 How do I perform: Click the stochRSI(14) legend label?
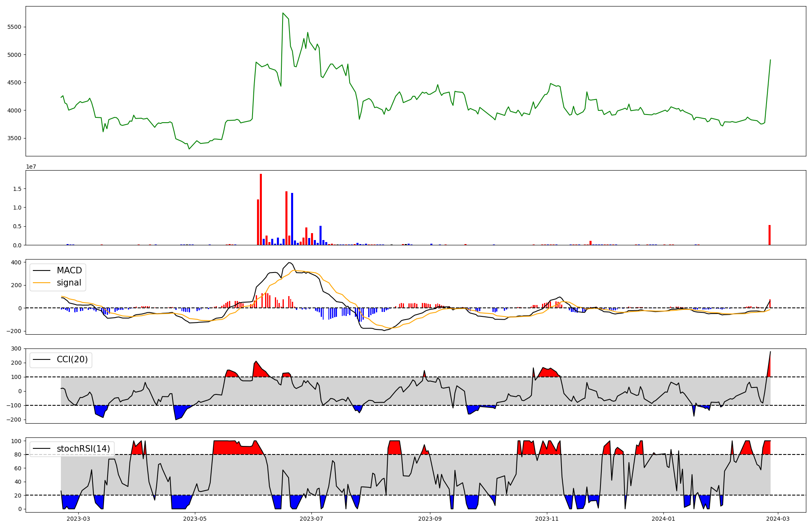coord(83,449)
